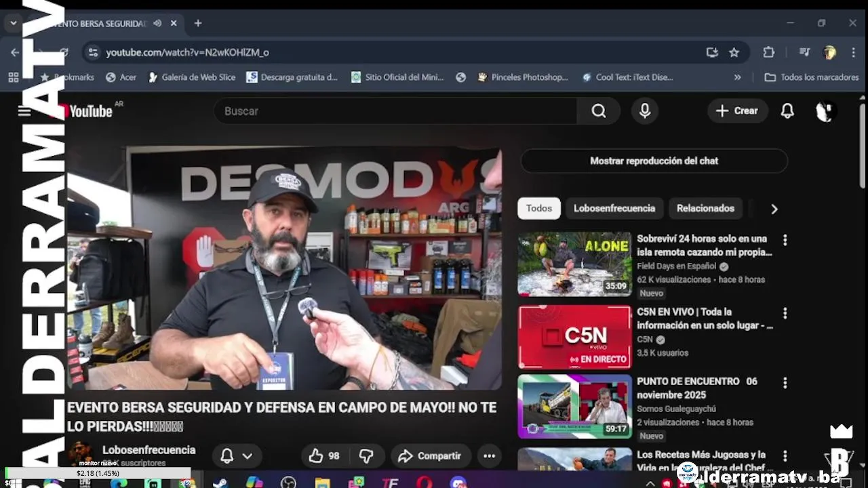
Task: Open the Cool Text bookmark
Action: [627, 77]
